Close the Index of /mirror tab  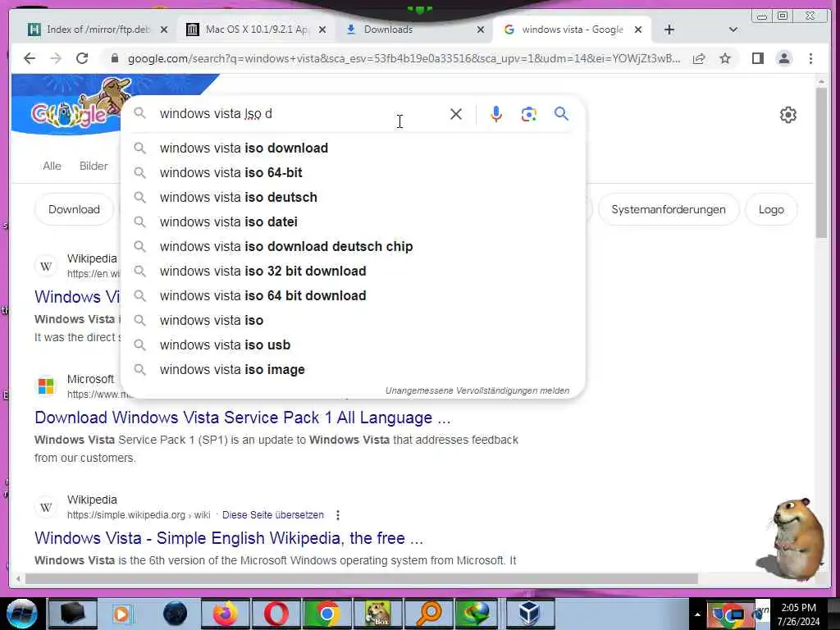(164, 30)
